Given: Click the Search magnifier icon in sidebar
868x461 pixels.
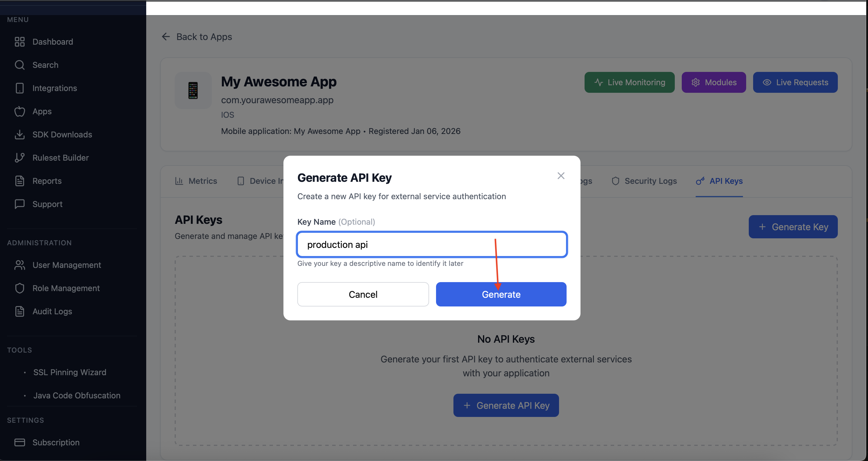Looking at the screenshot, I should (19, 65).
